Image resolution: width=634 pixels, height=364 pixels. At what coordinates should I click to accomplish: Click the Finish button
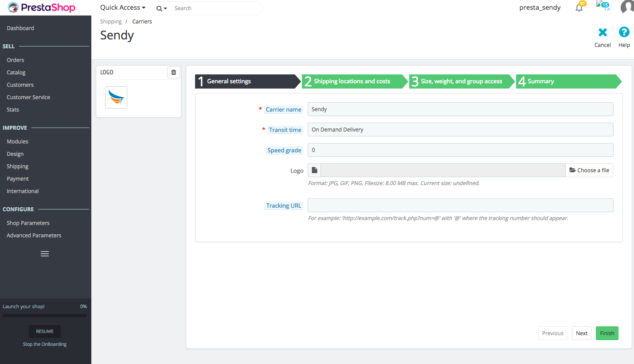[x=607, y=333]
